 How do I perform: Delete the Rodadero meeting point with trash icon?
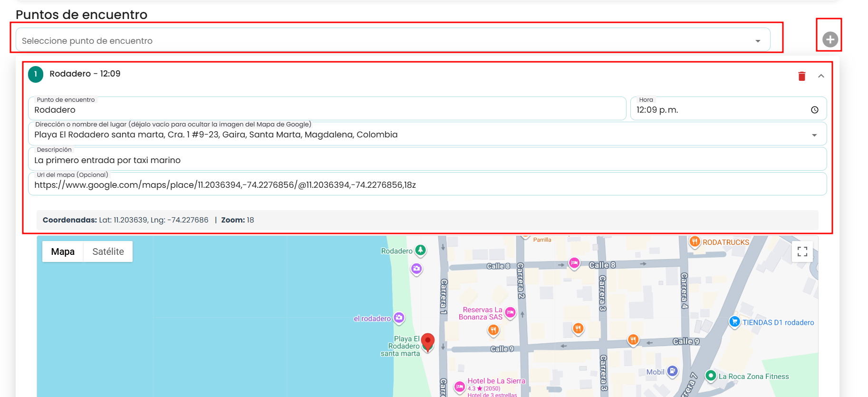(801, 76)
